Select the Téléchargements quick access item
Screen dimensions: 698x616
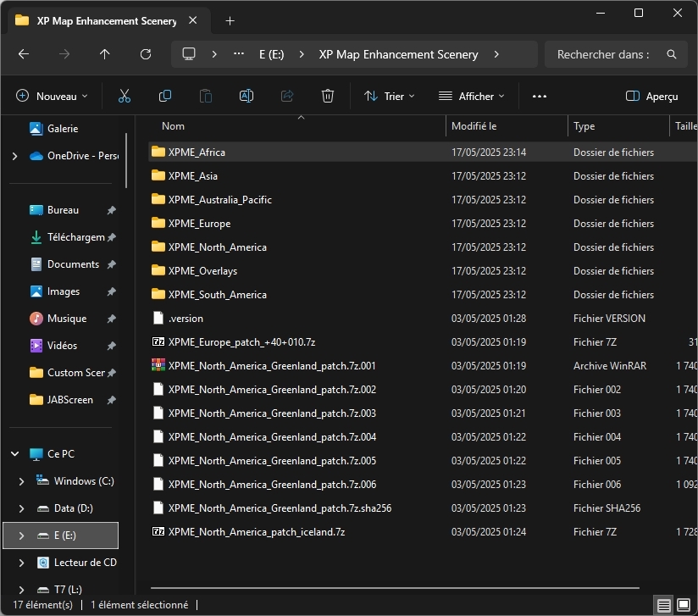point(75,237)
